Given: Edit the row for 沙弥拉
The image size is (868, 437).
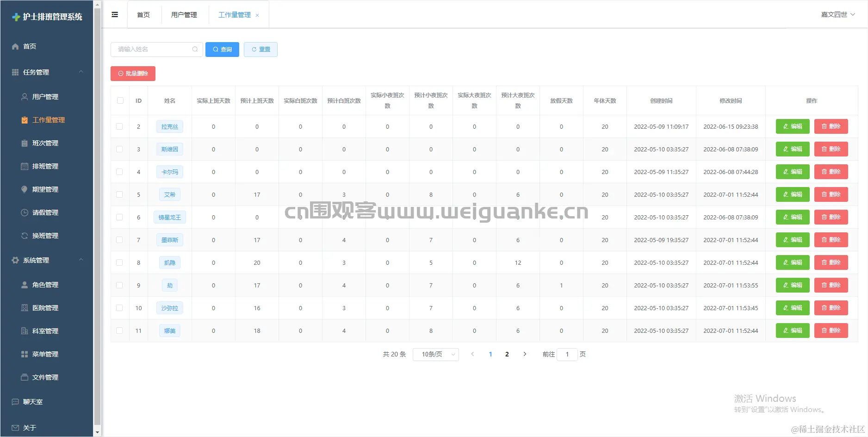Looking at the screenshot, I should point(793,308).
